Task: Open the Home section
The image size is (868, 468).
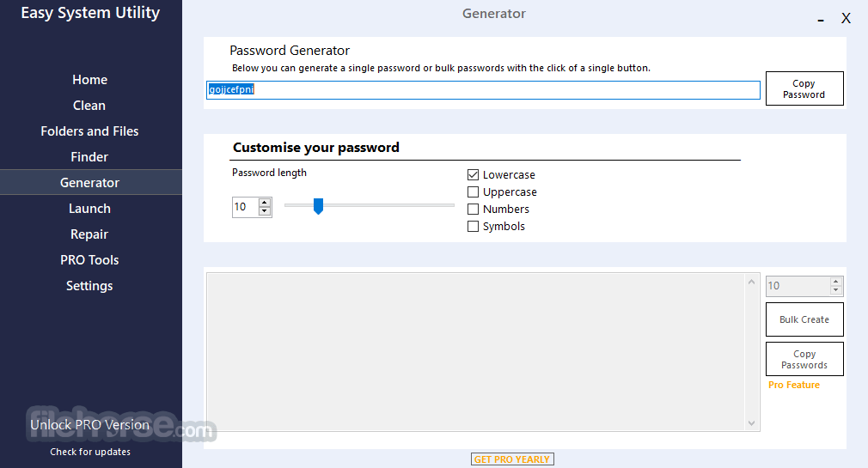Action: [x=89, y=80]
